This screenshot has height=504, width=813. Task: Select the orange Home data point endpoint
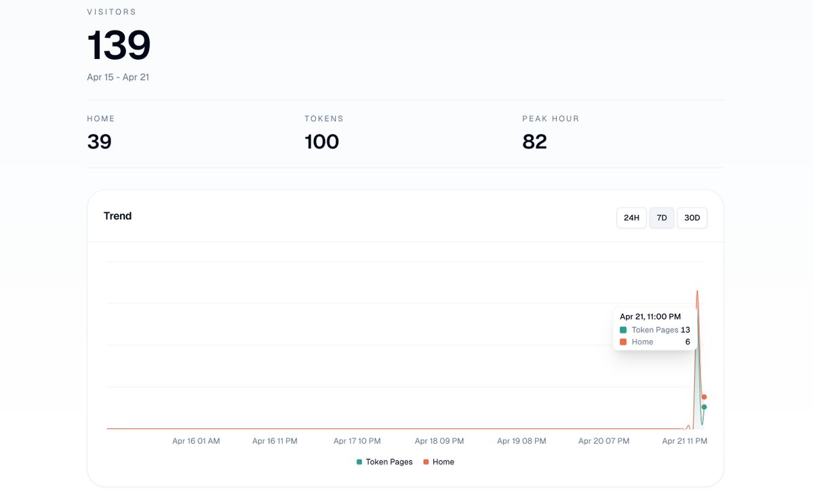click(704, 396)
